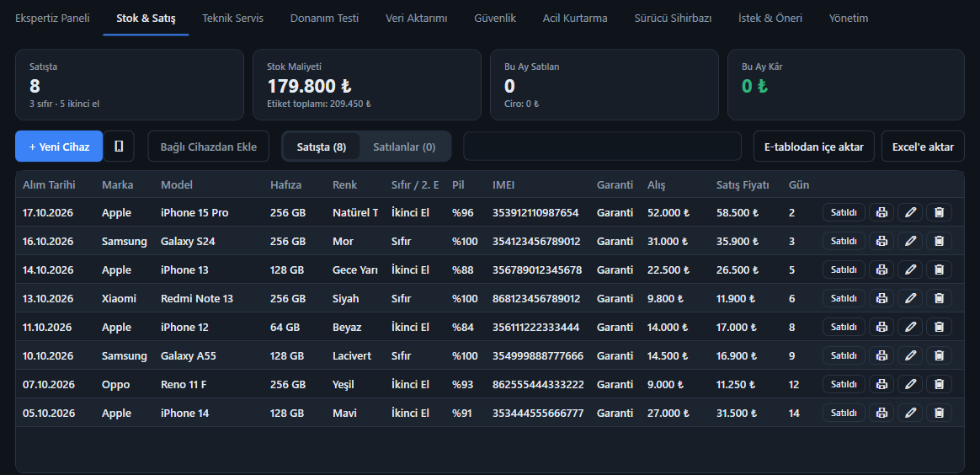Edit the iPhone 13 entry
This screenshot has width=980, height=475.
pos(910,270)
